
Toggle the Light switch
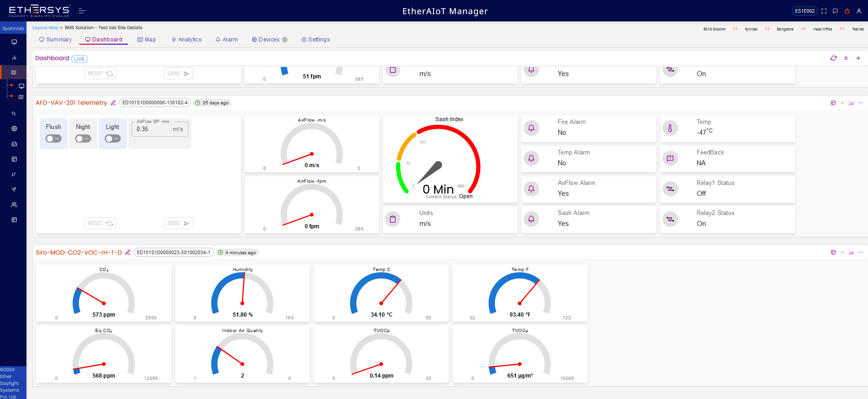click(x=112, y=138)
